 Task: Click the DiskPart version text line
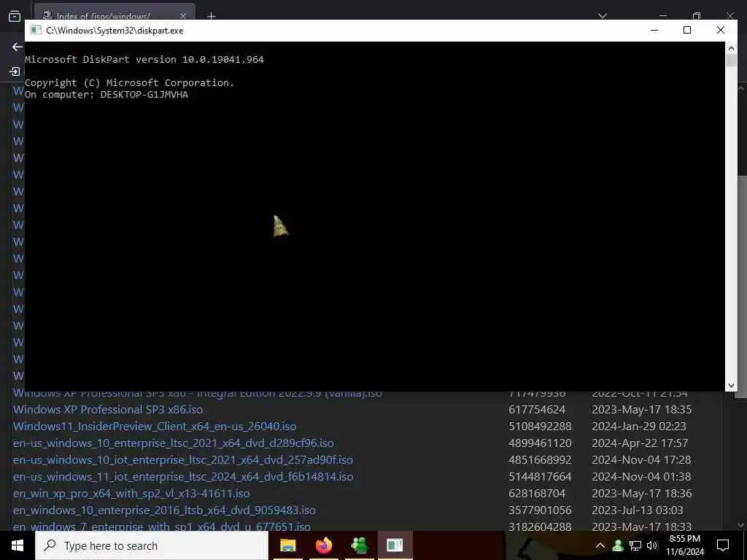tap(144, 60)
